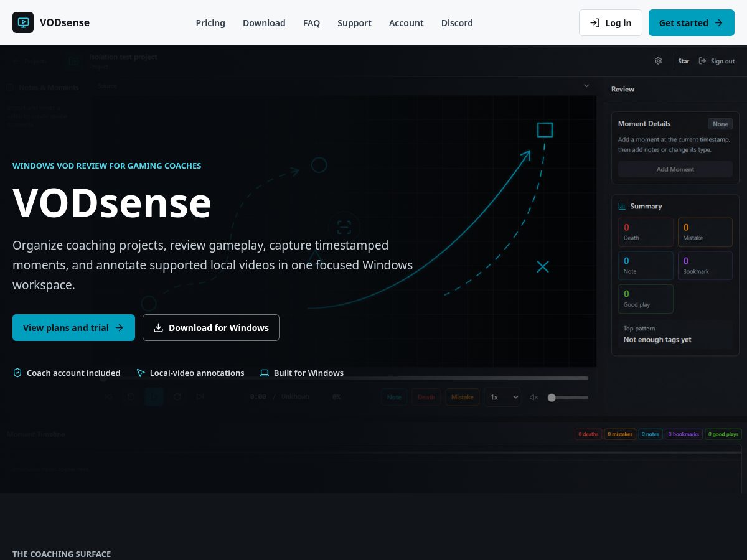Image resolution: width=747 pixels, height=560 pixels.
Task: Click the shield icon beside Coach account included
Action: [x=17, y=373]
